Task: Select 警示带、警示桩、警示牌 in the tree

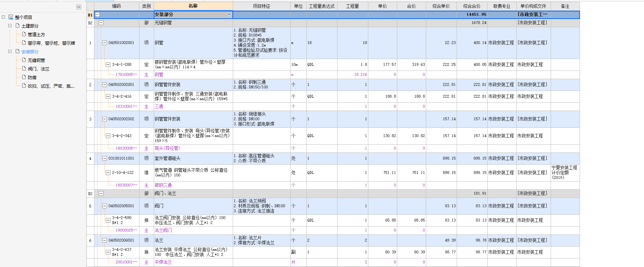Action: 51,43
